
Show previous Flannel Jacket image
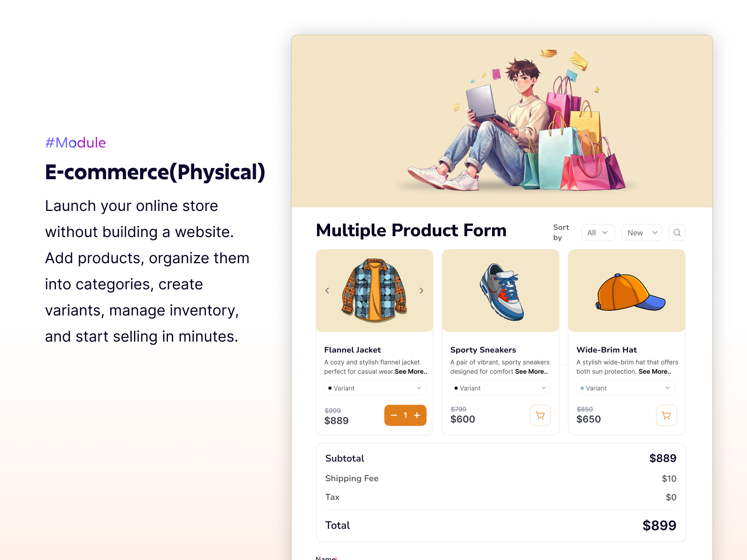point(327,291)
